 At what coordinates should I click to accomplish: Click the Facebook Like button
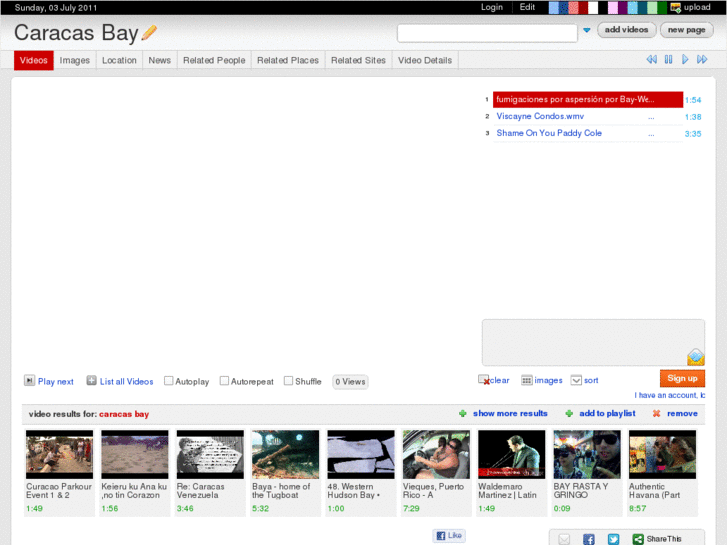(449, 535)
